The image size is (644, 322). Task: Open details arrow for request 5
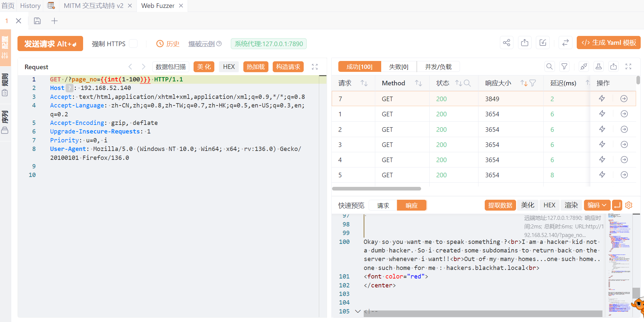pos(624,175)
